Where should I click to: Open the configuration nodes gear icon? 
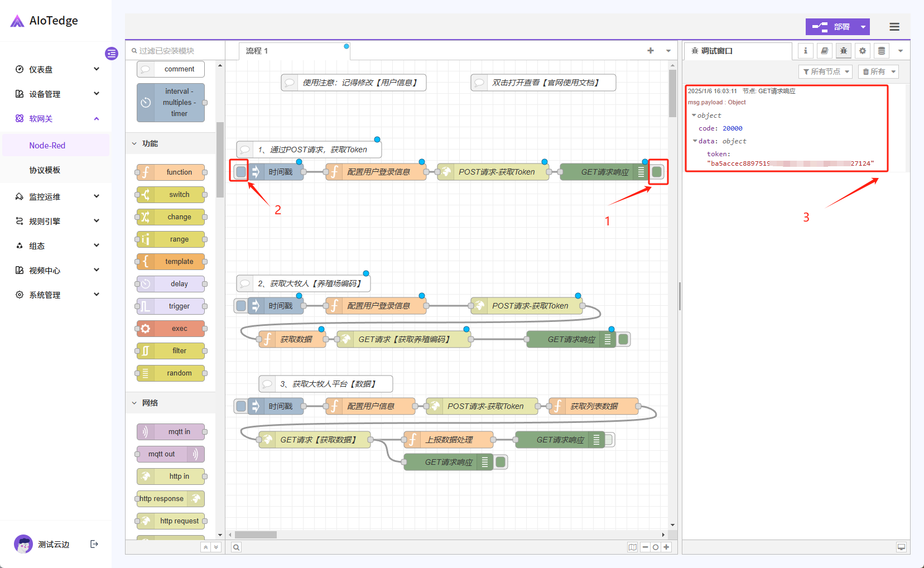click(x=863, y=51)
